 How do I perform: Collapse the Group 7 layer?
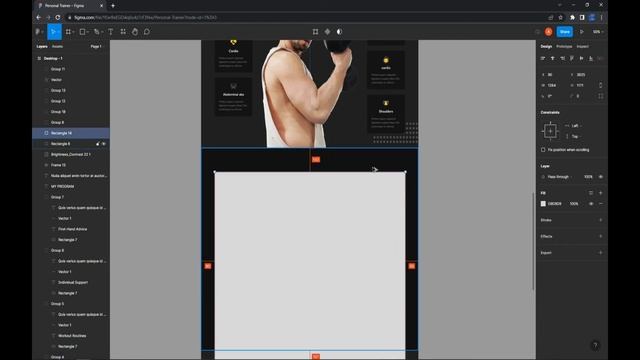coord(46,197)
